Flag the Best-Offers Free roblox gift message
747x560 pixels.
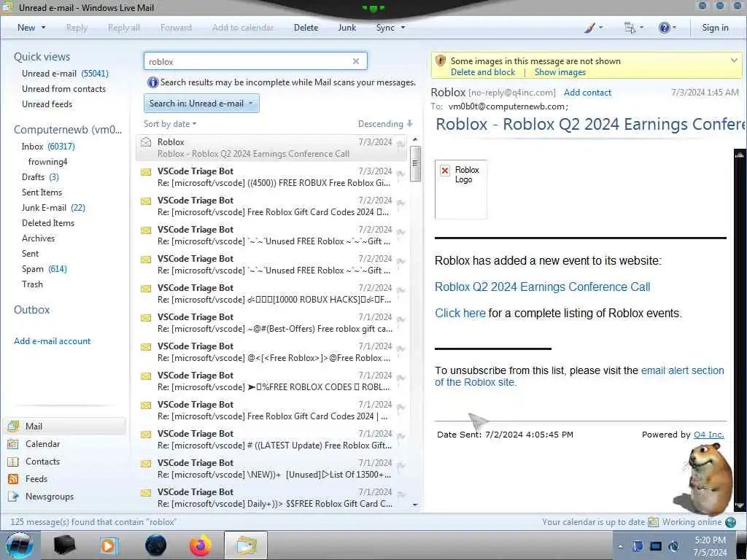click(x=400, y=319)
